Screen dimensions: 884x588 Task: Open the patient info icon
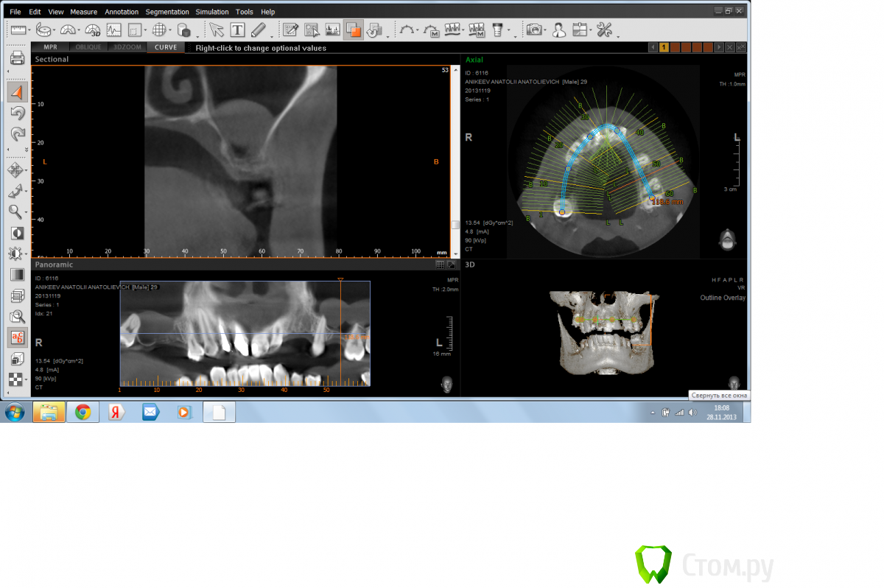(x=559, y=30)
